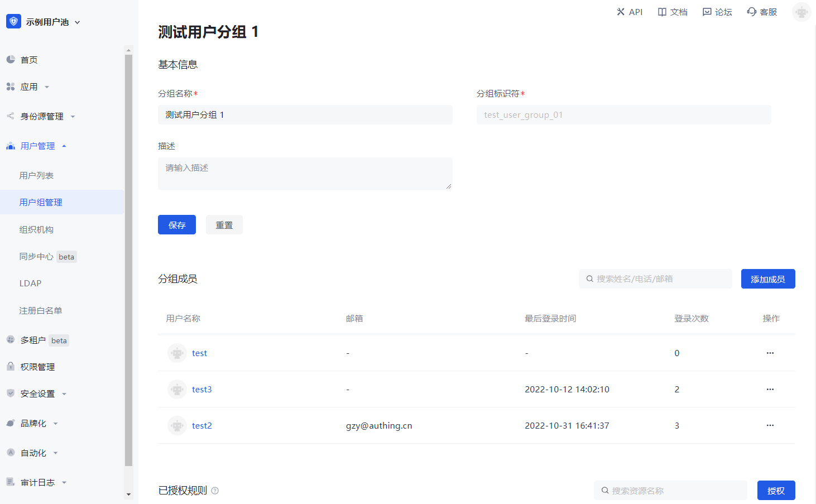Viewport: 816px width, 504px height.
Task: Open the test2 user link
Action: tap(201, 425)
